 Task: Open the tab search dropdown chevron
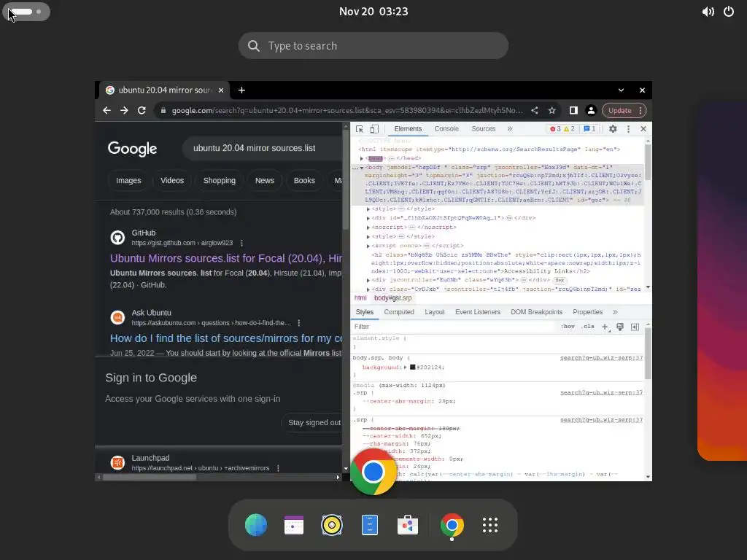(x=621, y=90)
